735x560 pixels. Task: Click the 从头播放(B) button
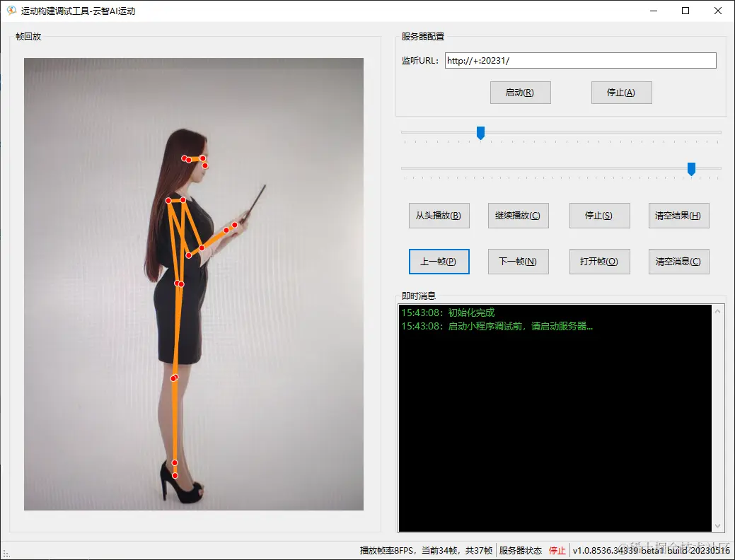439,216
